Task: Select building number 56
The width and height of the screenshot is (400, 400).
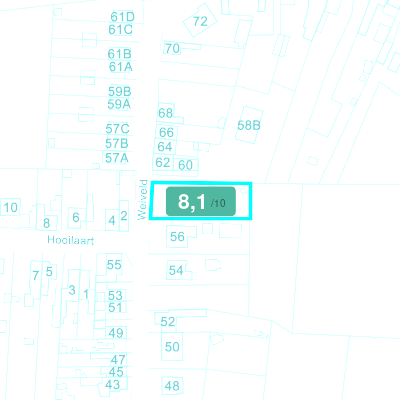Action: (177, 237)
